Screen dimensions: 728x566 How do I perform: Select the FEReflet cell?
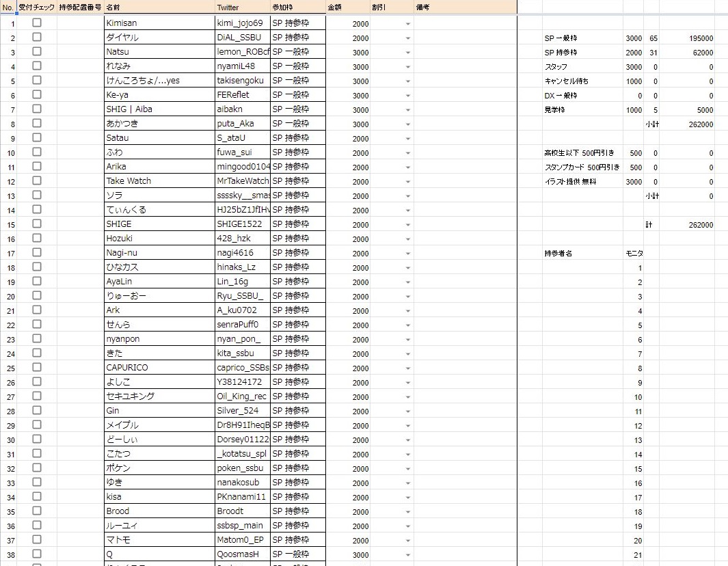point(243,95)
